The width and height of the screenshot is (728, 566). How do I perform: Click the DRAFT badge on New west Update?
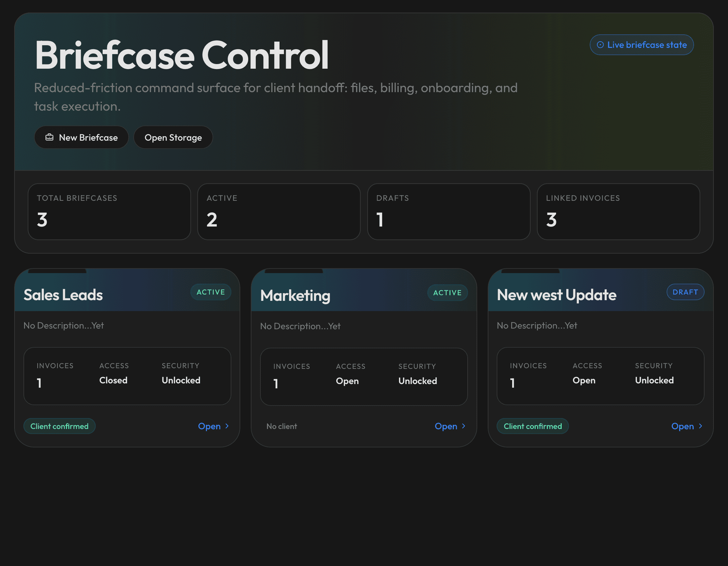click(x=685, y=292)
